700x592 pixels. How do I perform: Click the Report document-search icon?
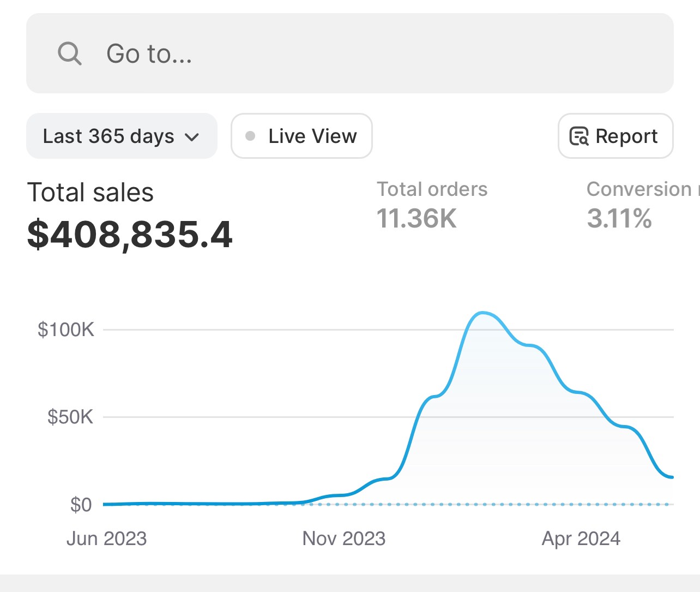tap(579, 136)
